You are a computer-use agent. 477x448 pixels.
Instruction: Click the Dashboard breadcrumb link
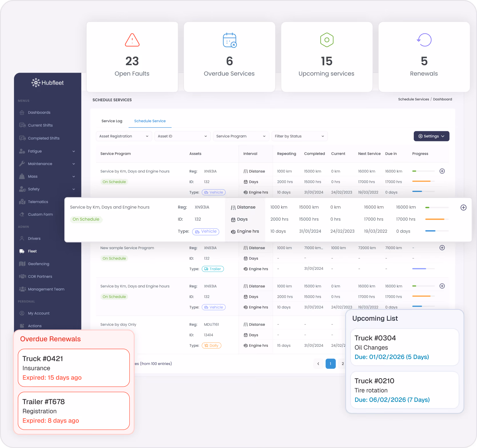442,99
